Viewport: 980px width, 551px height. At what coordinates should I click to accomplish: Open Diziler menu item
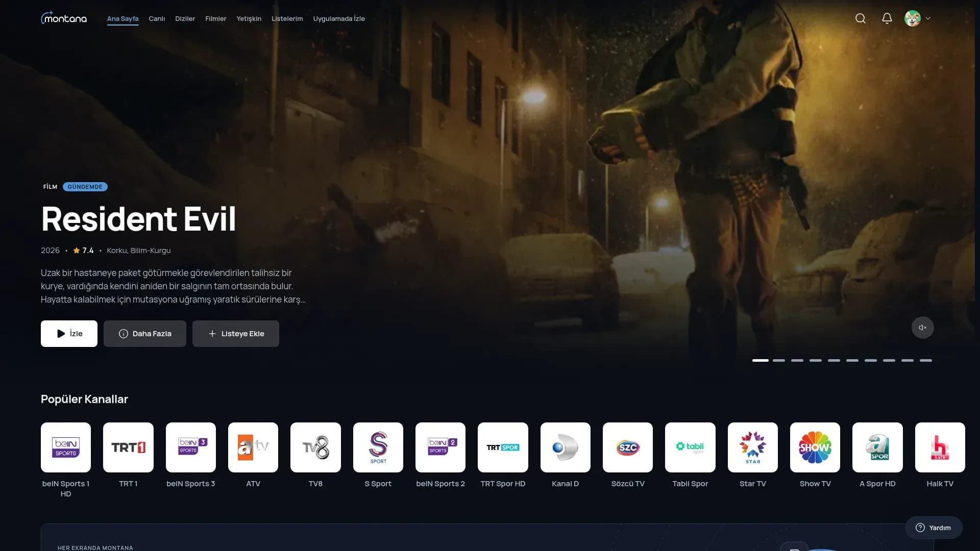(x=185, y=18)
